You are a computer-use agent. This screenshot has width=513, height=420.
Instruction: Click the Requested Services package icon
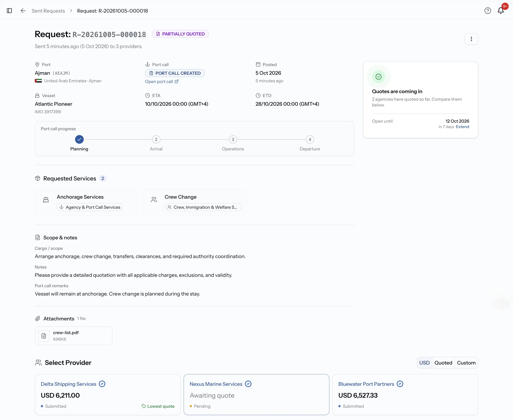tap(37, 178)
